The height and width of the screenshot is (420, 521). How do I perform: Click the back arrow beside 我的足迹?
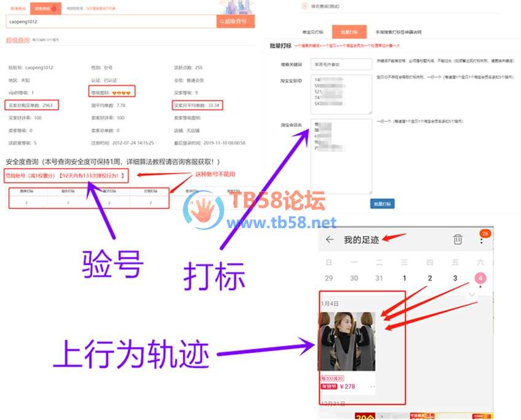pos(330,240)
